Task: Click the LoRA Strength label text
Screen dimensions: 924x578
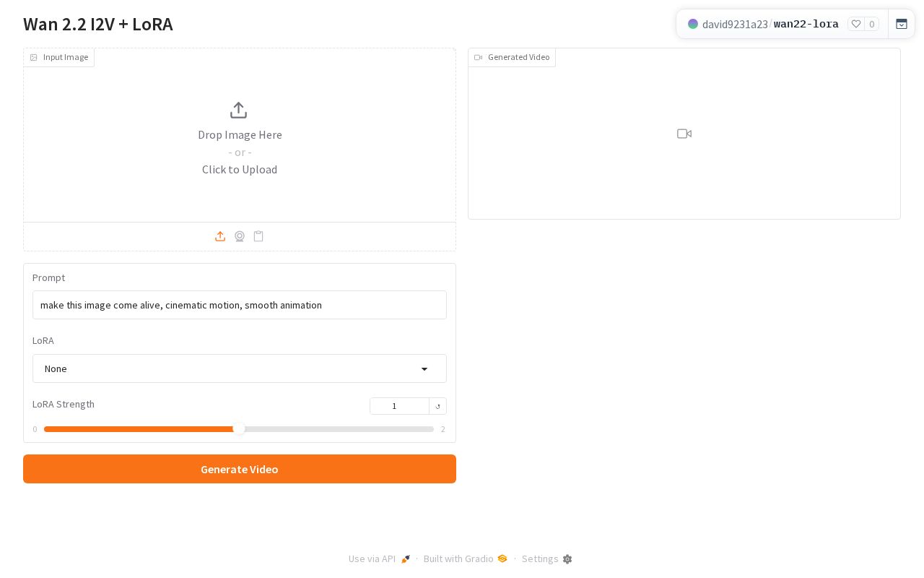Action: point(64,404)
